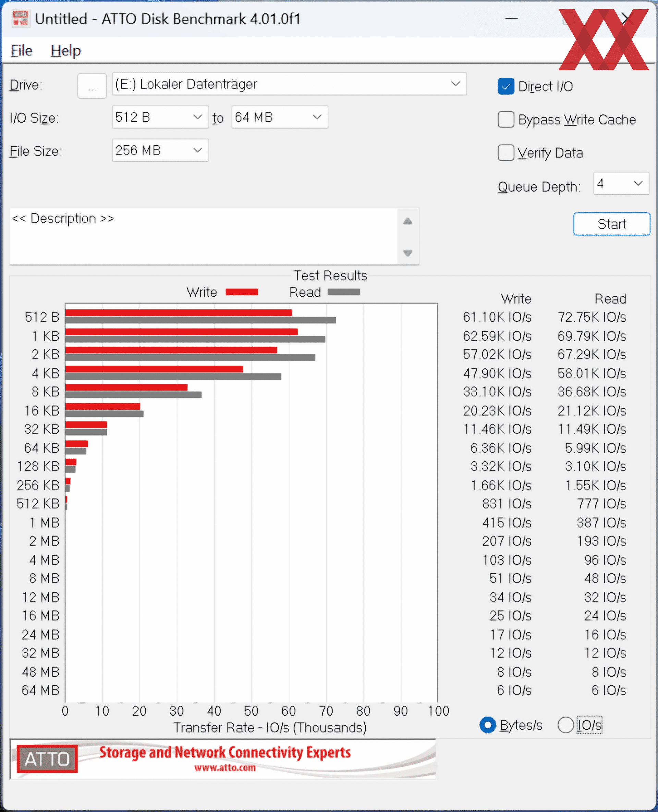Open the I/O Size maximum dropdown (64 MB)
This screenshot has height=812, width=658.
click(280, 117)
